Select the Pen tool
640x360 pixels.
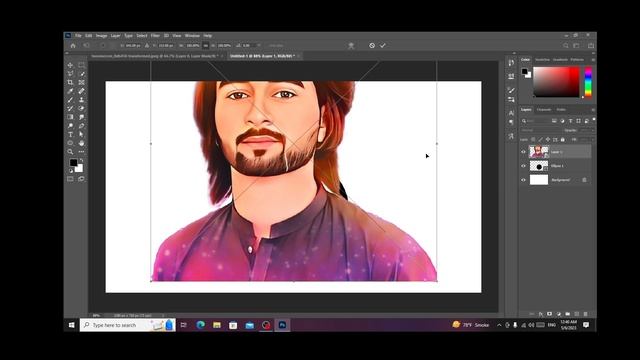point(82,126)
